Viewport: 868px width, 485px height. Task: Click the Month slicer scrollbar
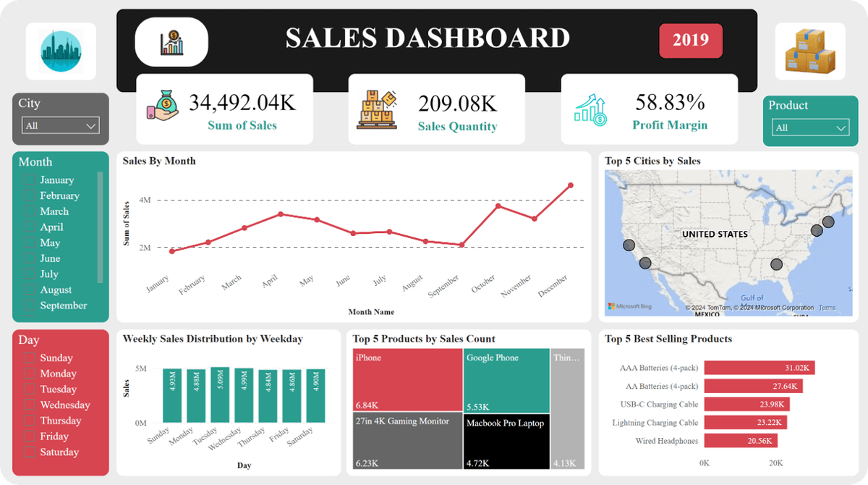101,226
